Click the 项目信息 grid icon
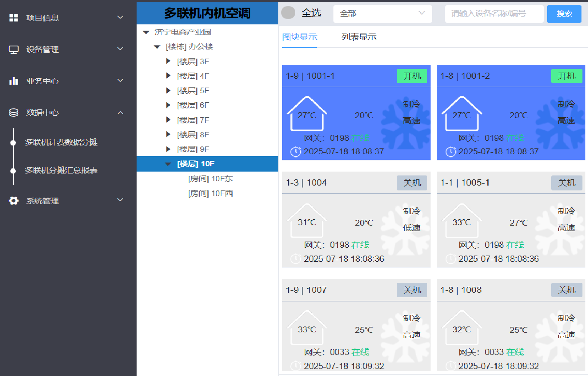Screen dimensions: 588x376 pos(14,18)
